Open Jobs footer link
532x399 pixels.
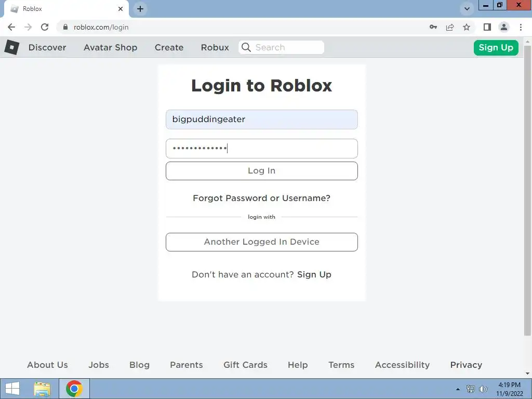tap(99, 365)
